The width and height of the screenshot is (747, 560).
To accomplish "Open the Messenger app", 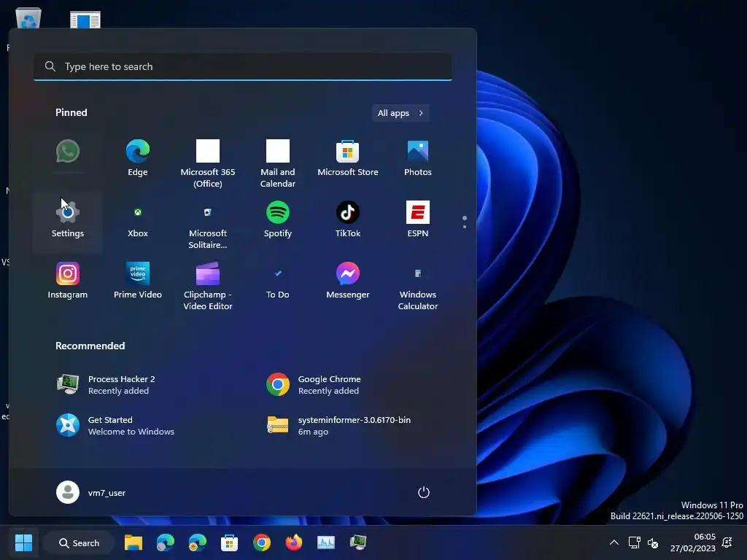I will tap(348, 281).
